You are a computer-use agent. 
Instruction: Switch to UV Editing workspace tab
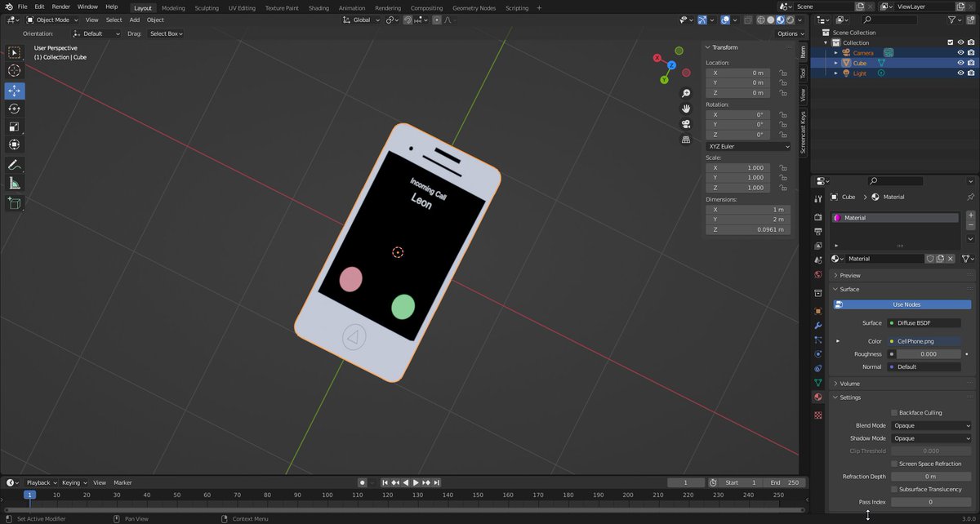241,7
